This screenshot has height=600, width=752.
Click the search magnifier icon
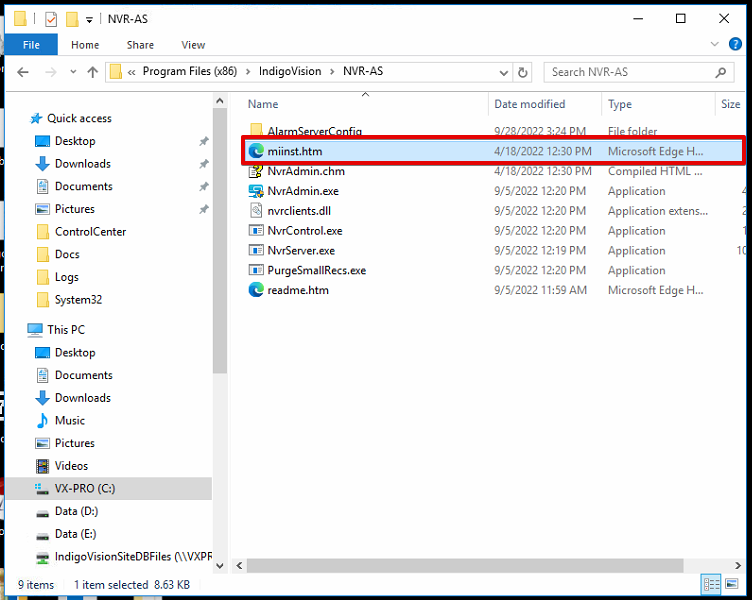[720, 72]
